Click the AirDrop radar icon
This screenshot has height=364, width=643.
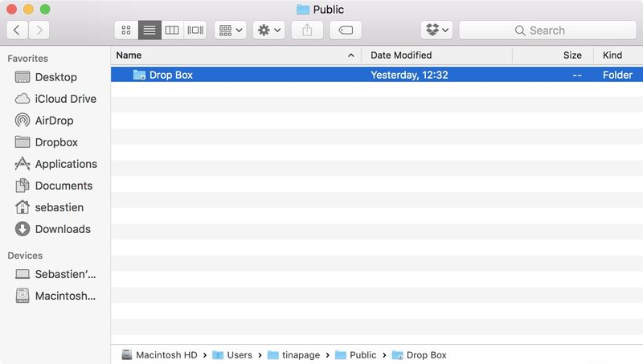coord(23,120)
